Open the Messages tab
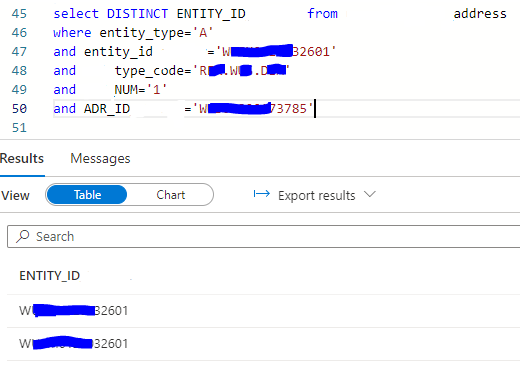Screen dimensions: 520x370 pos(100,158)
